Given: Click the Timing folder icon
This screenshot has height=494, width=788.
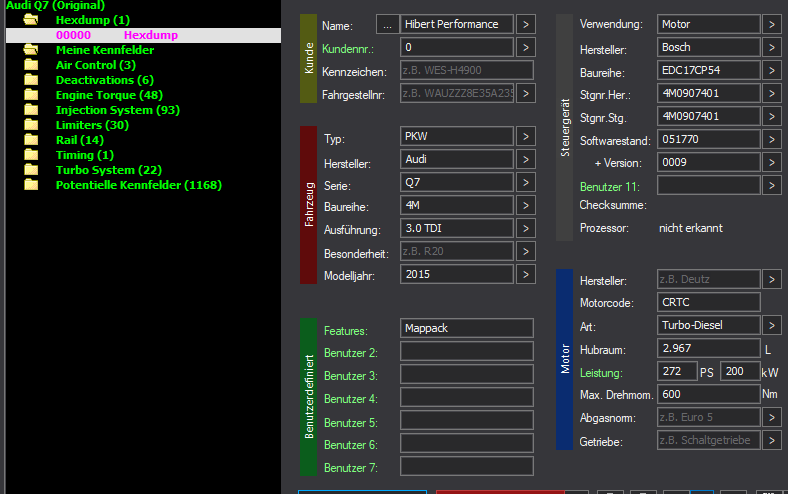Looking at the screenshot, I should 31,155.
